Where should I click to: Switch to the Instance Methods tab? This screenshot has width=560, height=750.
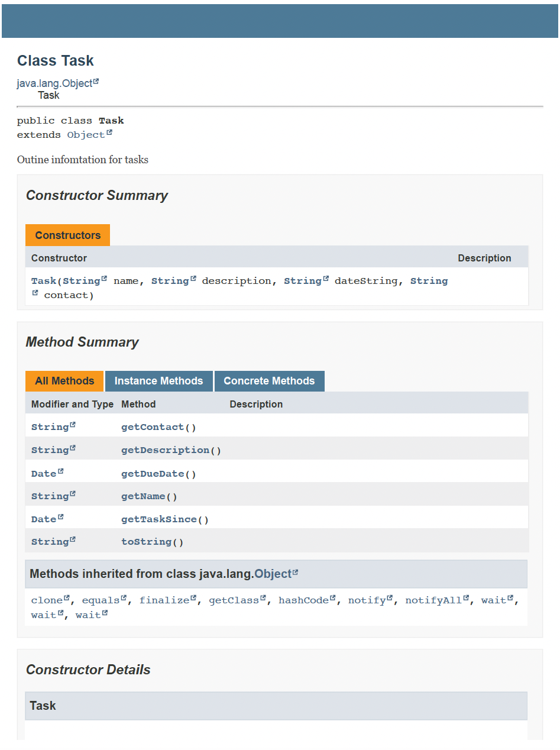pos(158,381)
